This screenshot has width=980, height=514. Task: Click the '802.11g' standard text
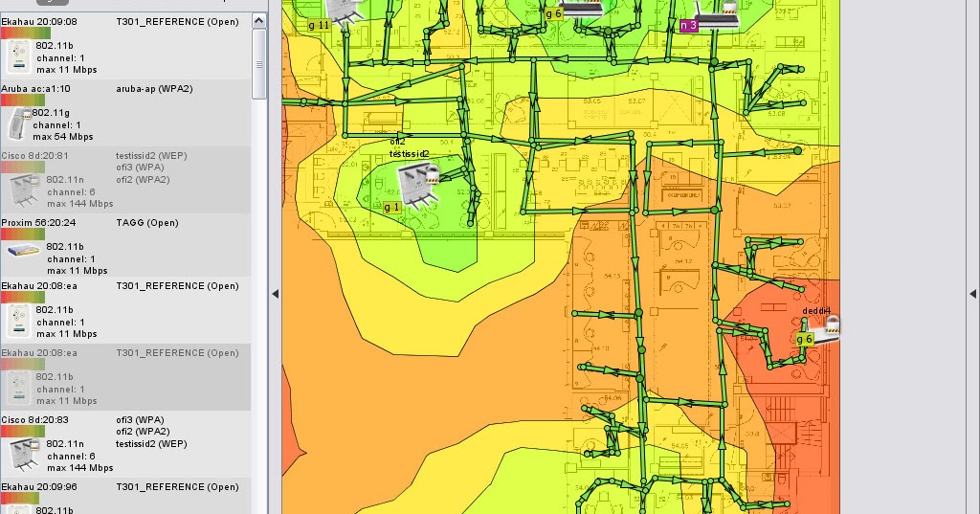click(x=51, y=113)
